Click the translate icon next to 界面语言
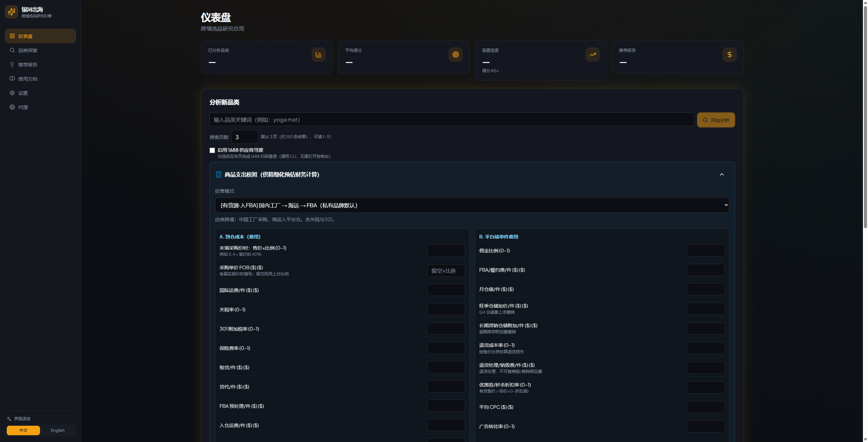 coord(9,419)
